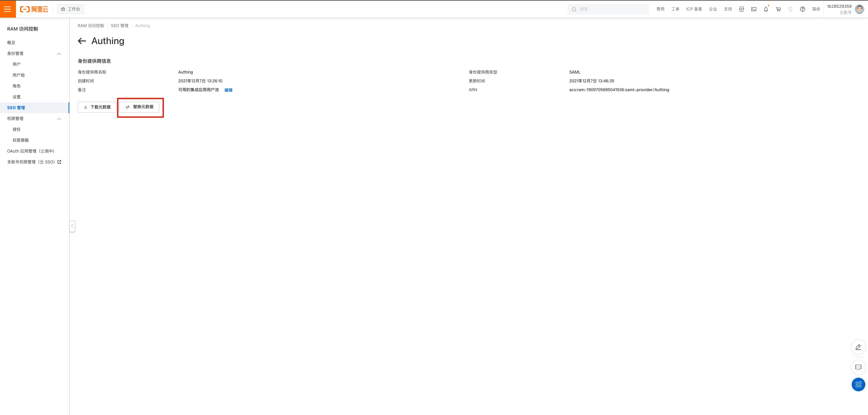This screenshot has width=868, height=415.
Task: Open Cloud Shell terminal icon
Action: (x=754, y=9)
